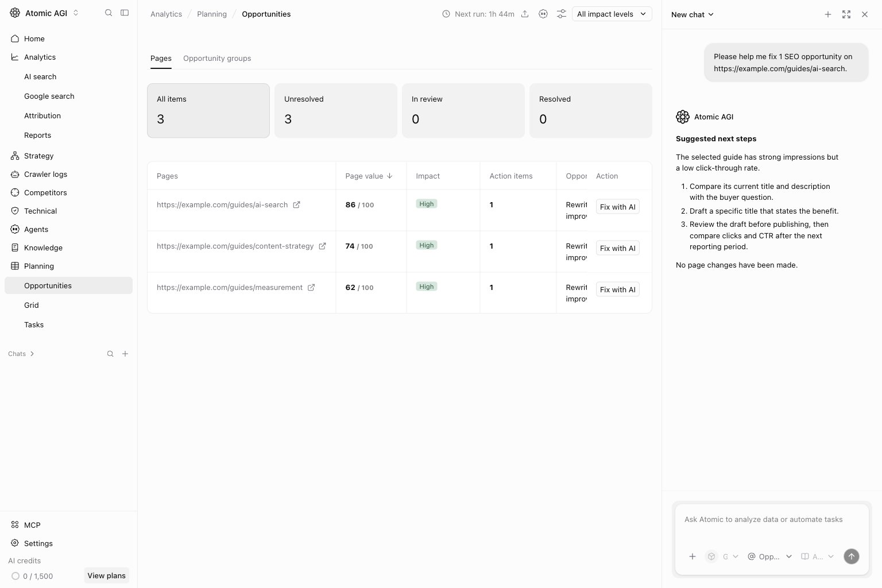Select the In review card
The image size is (882, 588).
(463, 110)
